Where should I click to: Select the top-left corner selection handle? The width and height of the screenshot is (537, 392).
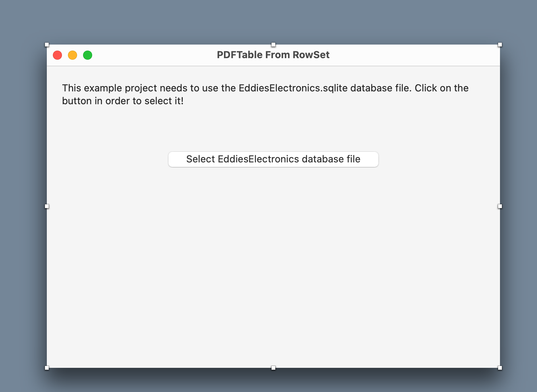(47, 45)
